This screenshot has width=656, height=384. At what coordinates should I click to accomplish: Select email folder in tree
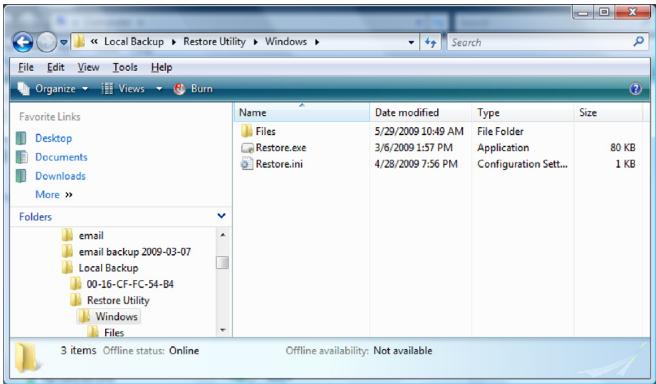(x=91, y=236)
